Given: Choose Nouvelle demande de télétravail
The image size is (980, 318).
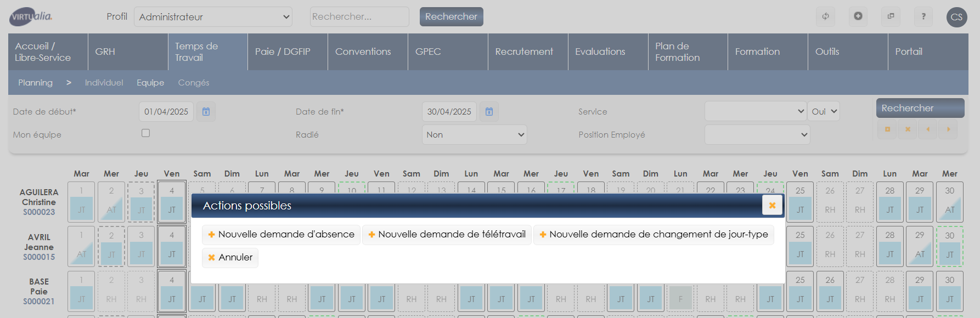Looking at the screenshot, I should point(447,235).
